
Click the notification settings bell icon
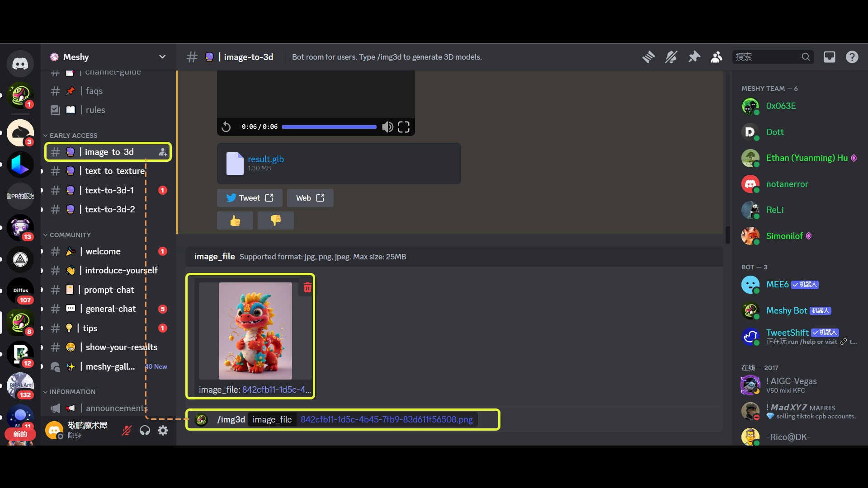coord(671,57)
